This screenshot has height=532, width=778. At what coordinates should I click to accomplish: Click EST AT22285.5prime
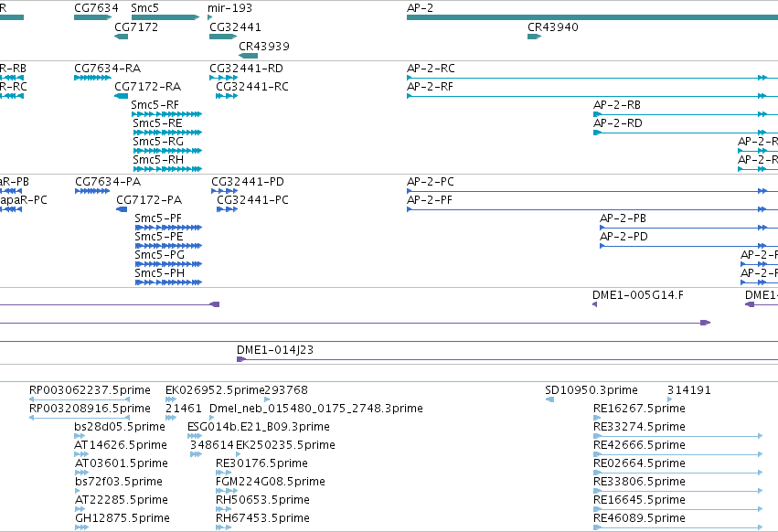122,500
